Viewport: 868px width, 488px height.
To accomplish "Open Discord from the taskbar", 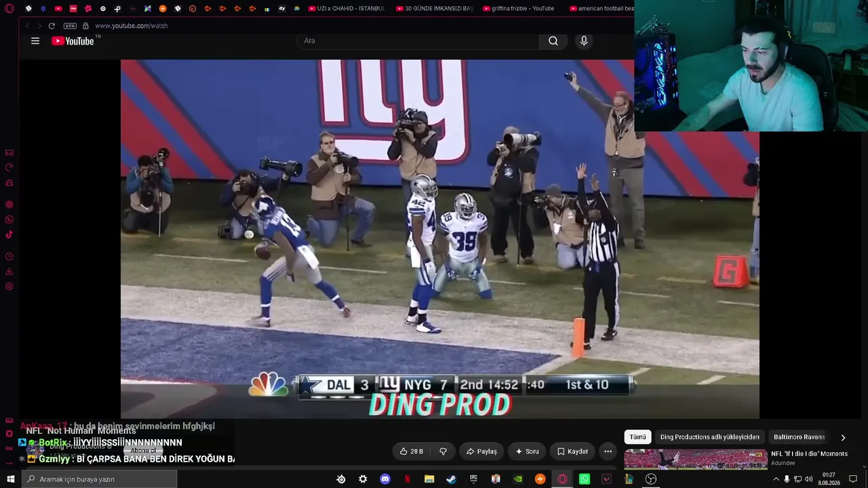I will (x=385, y=479).
